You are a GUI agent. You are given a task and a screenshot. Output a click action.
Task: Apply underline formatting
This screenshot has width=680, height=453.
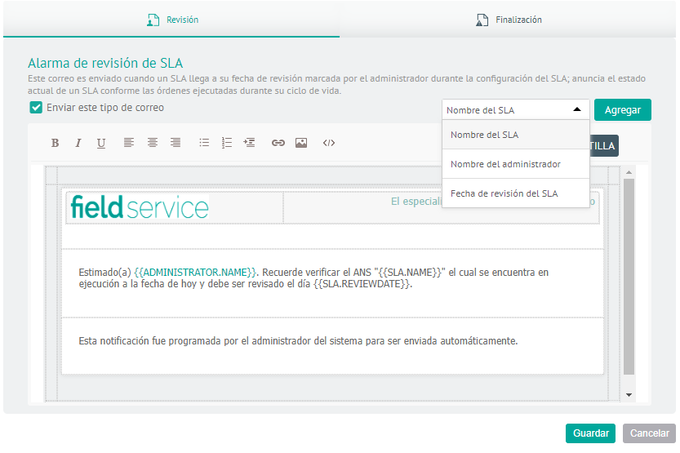pos(101,143)
